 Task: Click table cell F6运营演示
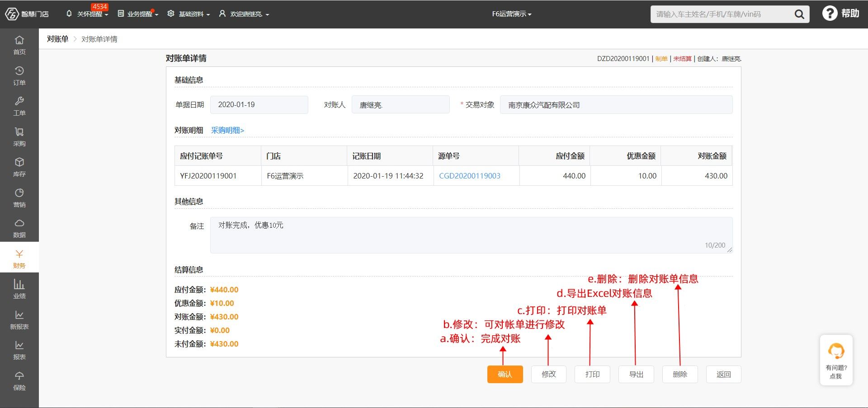(x=304, y=176)
